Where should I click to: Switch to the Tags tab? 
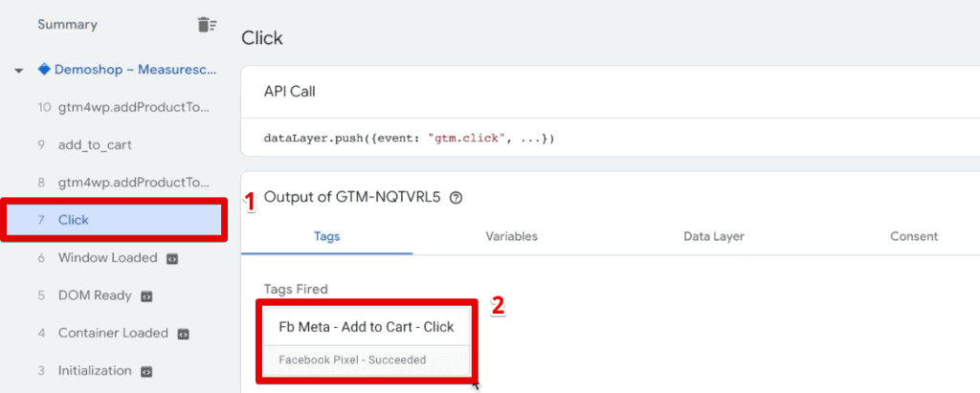(327, 236)
